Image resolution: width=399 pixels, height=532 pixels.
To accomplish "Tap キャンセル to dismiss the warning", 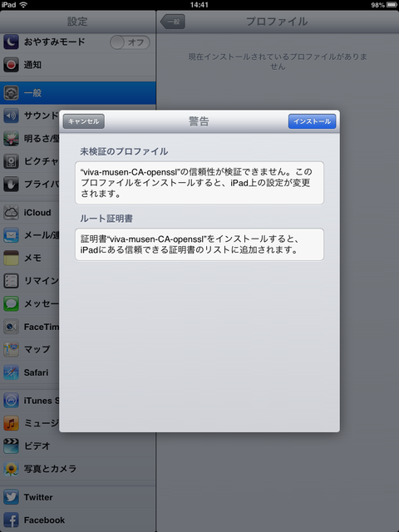I will [x=83, y=121].
